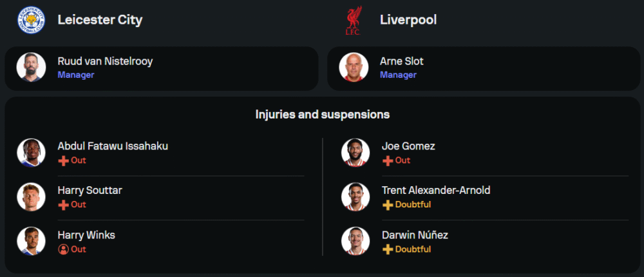The width and height of the screenshot is (644, 277).
Task: Click the suspension icon under Harry Winks
Action: click(x=63, y=249)
